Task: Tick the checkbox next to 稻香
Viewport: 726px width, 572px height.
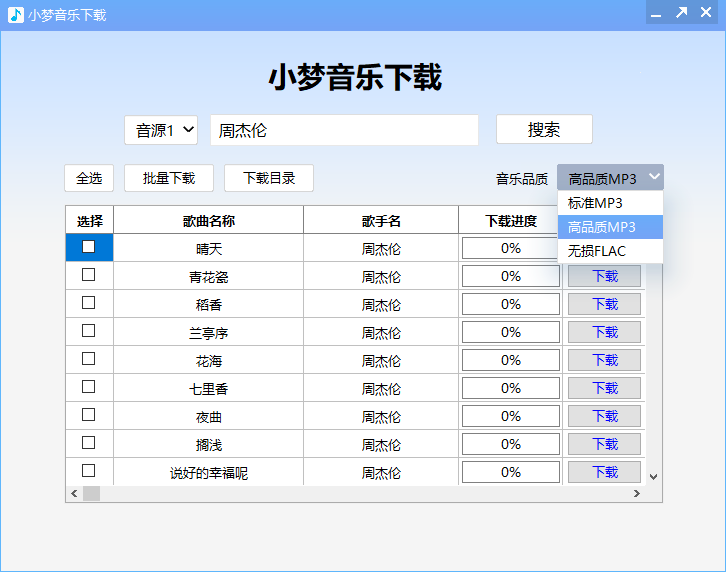Action: coord(89,303)
